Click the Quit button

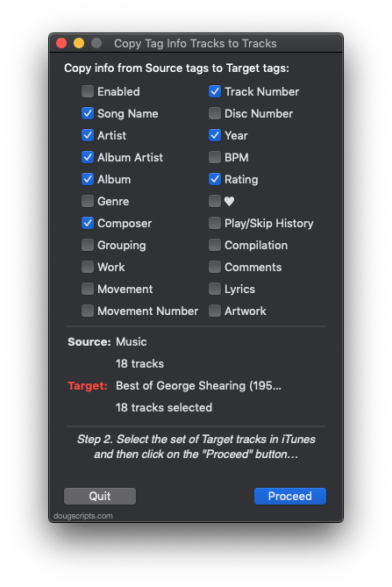point(100,496)
